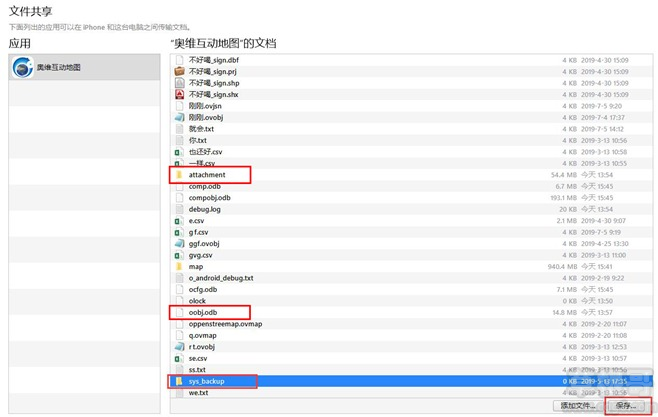Click the gvg.csv spreadsheet icon
658x417 pixels.
[x=179, y=255]
